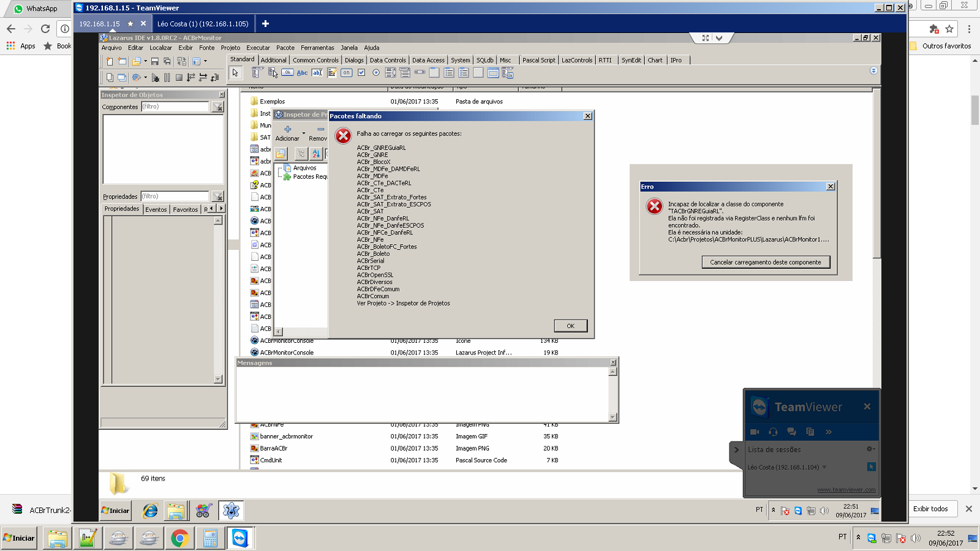Click the New Form toolbar icon
980x551 pixels.
[x=122, y=61]
